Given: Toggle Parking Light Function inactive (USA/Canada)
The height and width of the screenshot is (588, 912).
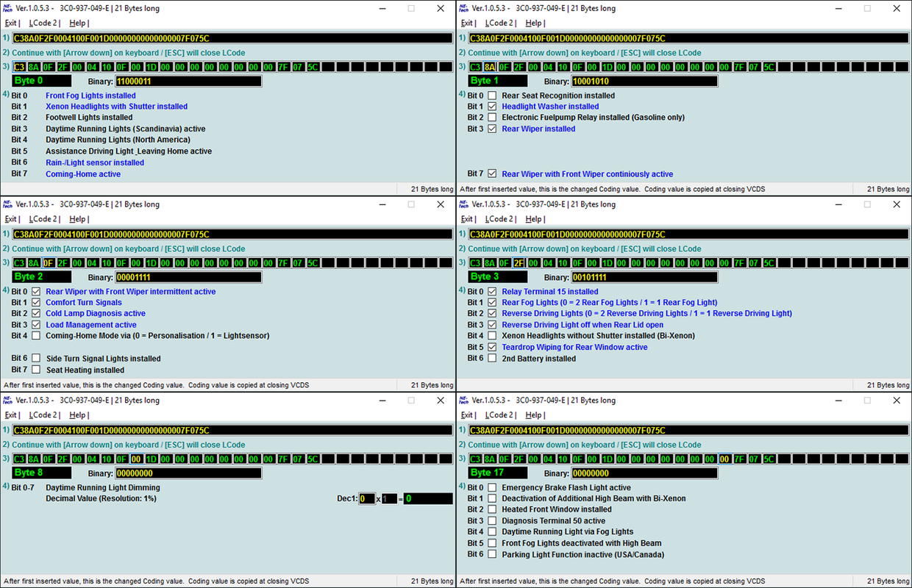Looking at the screenshot, I should click(x=492, y=554).
